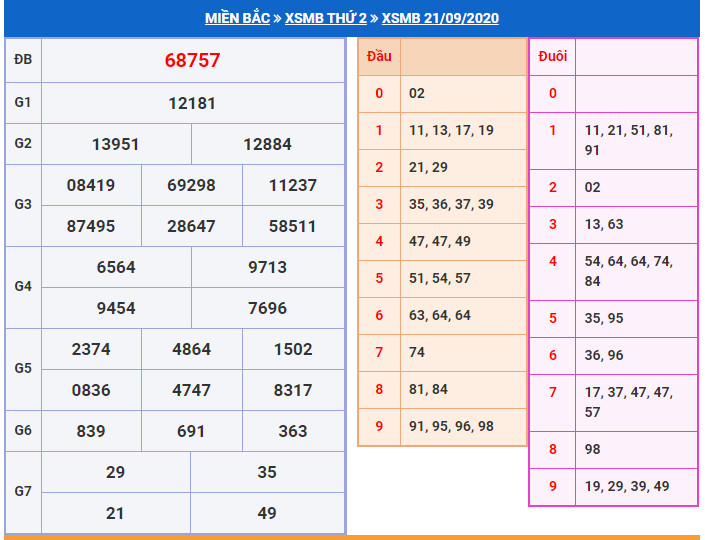
Task: Open the MIỀN BẮC link
Action: 237,18
